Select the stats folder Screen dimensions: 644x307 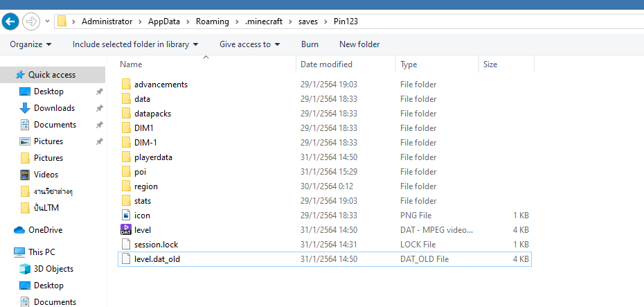point(143,201)
